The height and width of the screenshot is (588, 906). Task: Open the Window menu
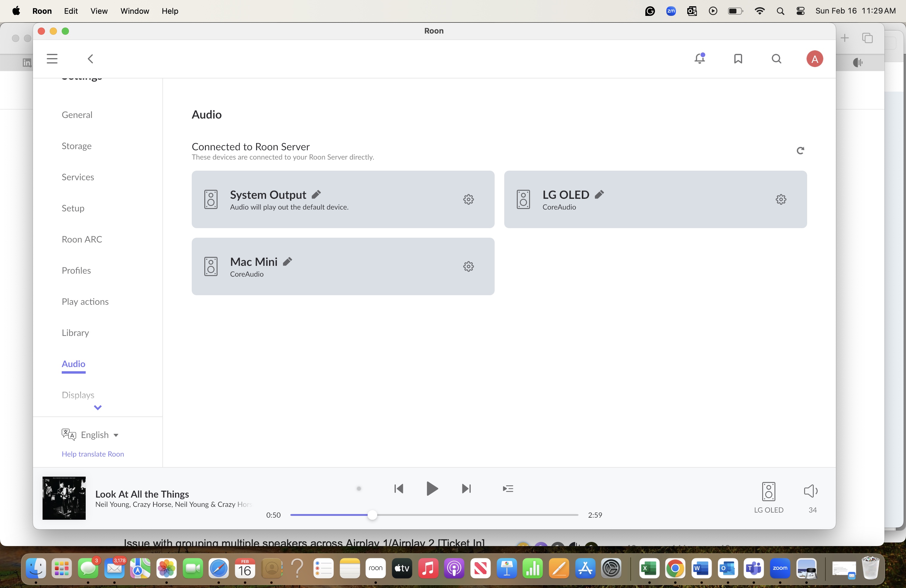pos(135,11)
